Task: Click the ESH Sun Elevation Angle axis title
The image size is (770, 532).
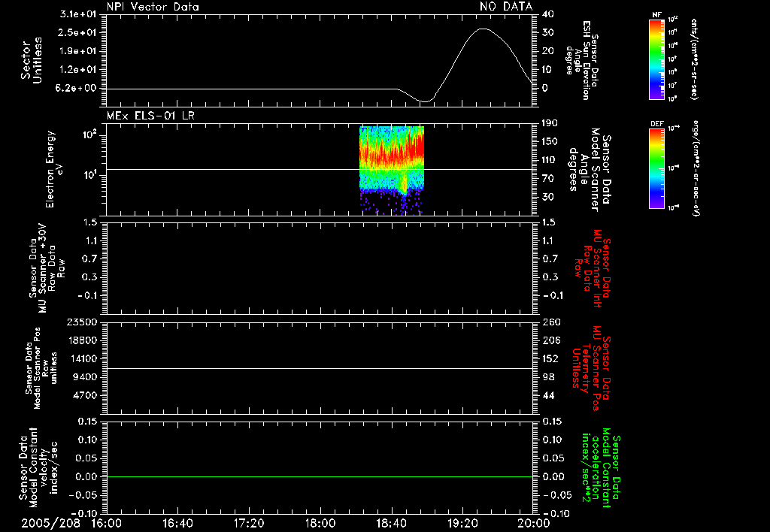Action: (581, 60)
